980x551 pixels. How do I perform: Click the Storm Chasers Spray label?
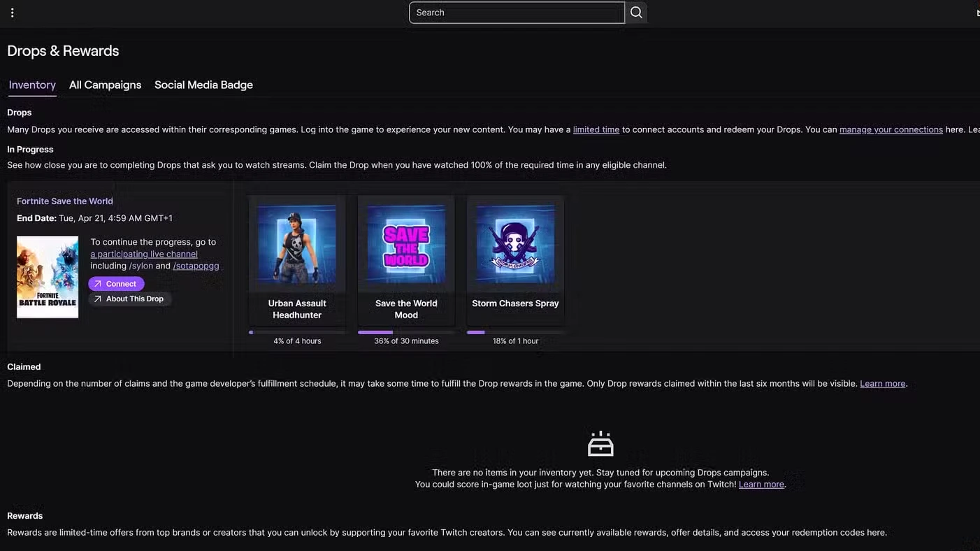pos(515,303)
